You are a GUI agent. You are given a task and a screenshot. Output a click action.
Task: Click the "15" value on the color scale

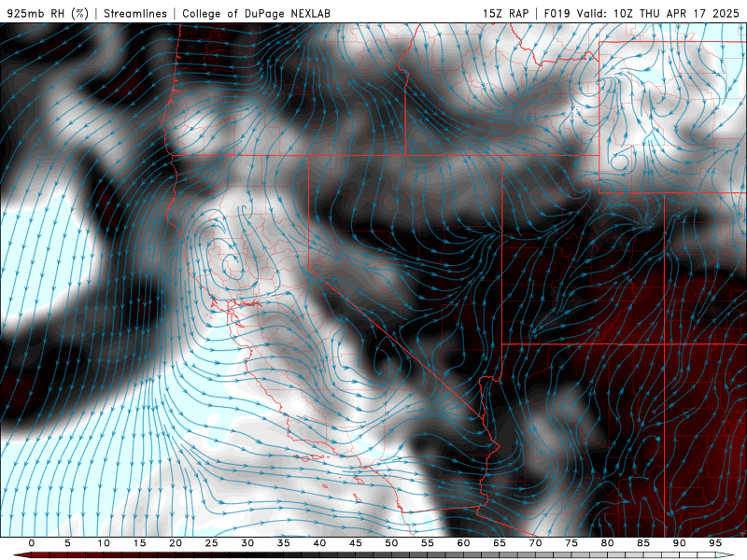139,543
